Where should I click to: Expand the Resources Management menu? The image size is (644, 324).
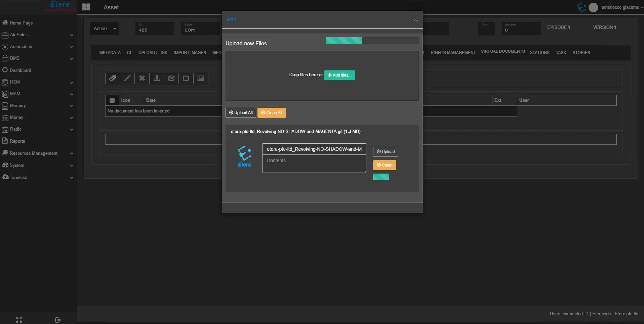click(x=37, y=153)
